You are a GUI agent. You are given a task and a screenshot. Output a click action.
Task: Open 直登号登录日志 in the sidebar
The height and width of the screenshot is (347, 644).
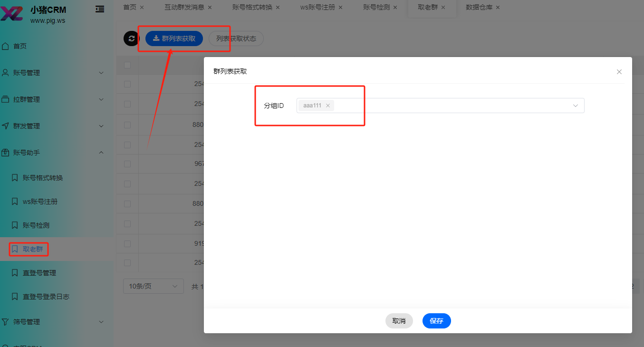click(x=46, y=297)
